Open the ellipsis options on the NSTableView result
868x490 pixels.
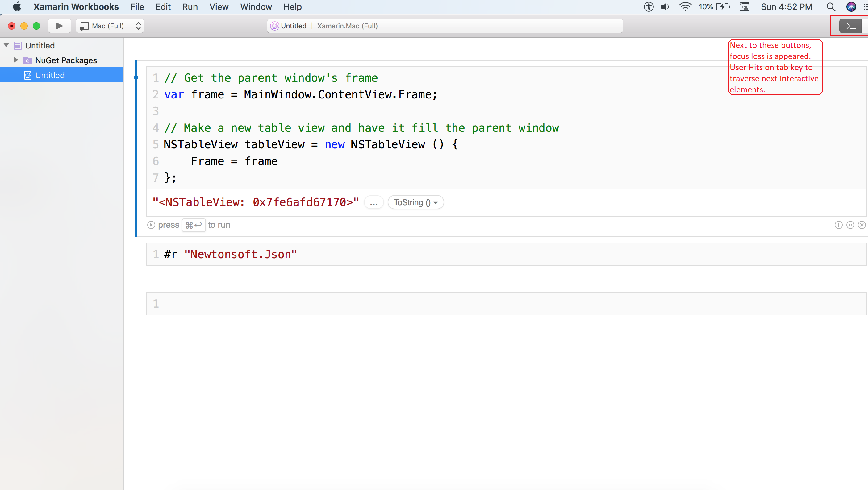pos(374,202)
